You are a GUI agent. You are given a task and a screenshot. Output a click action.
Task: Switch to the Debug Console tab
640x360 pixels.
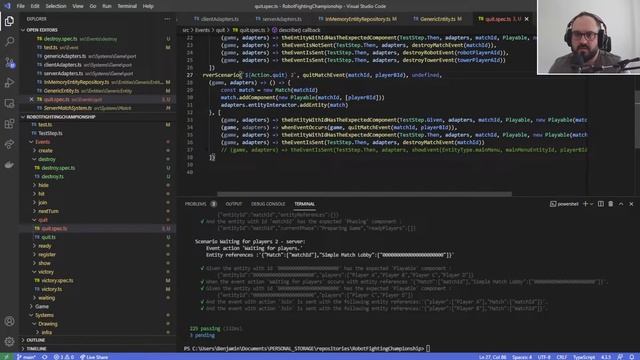tap(268, 204)
